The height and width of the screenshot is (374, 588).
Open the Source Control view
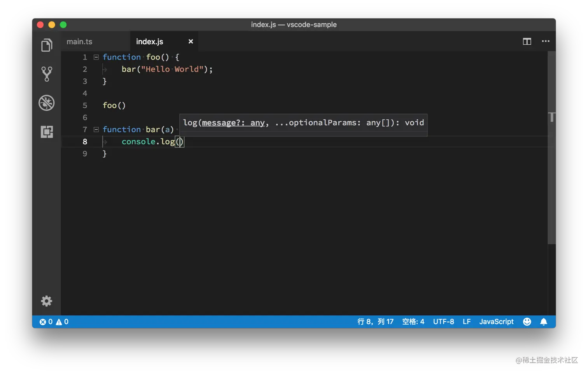coord(47,74)
